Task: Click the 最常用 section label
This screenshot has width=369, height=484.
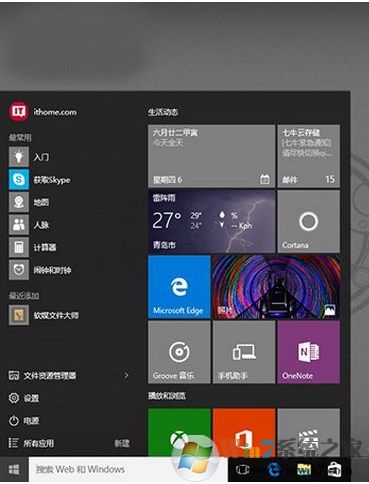Action: coord(20,137)
